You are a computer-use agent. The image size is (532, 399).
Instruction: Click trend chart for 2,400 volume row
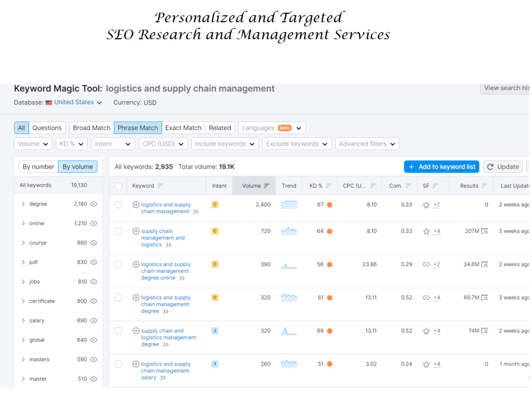pos(289,205)
